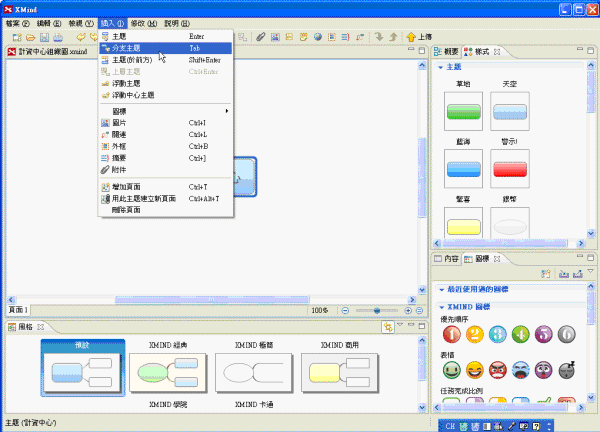Open the 檢視 menu
The width and height of the screenshot is (600, 432).
click(81, 24)
